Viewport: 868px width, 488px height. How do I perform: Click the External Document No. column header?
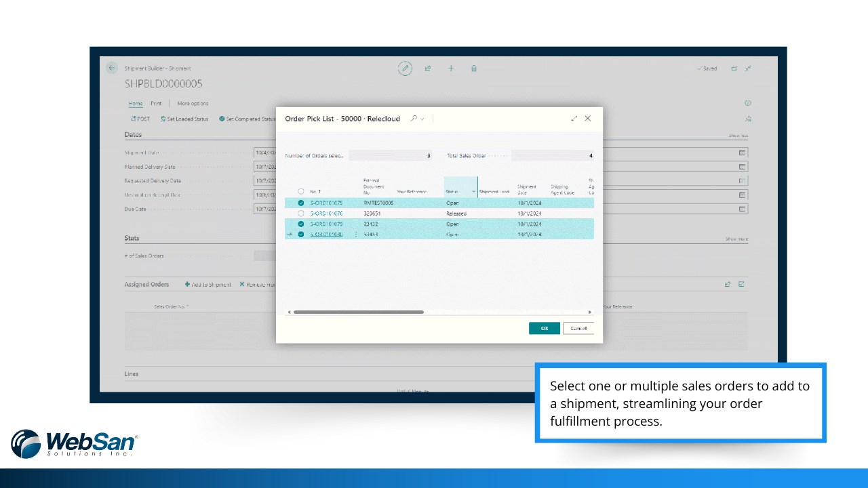point(374,186)
